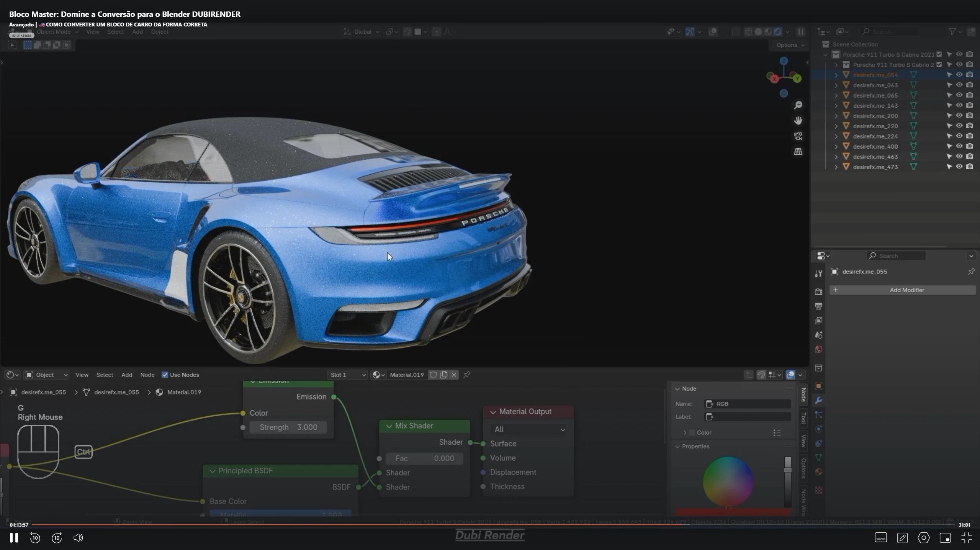Collapse the Mix Shader node
This screenshot has width=980, height=550.
[389, 426]
